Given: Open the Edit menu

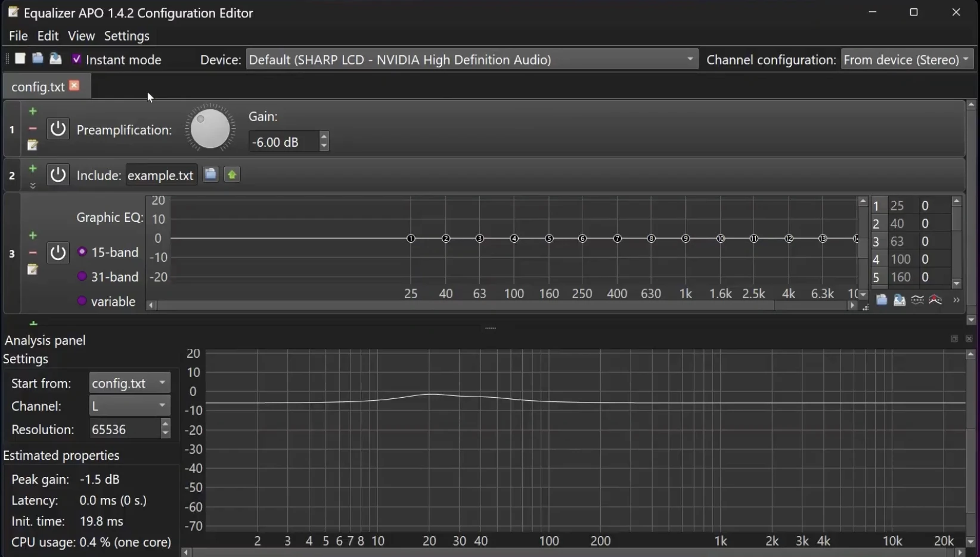Looking at the screenshot, I should (48, 36).
